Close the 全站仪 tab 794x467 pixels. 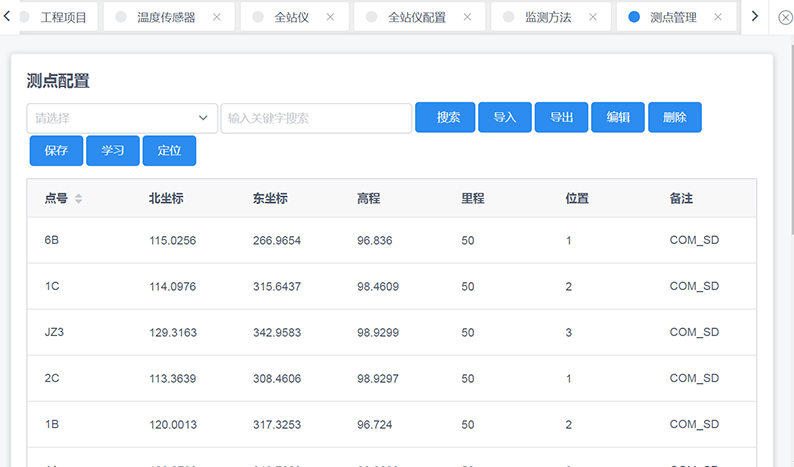click(330, 17)
